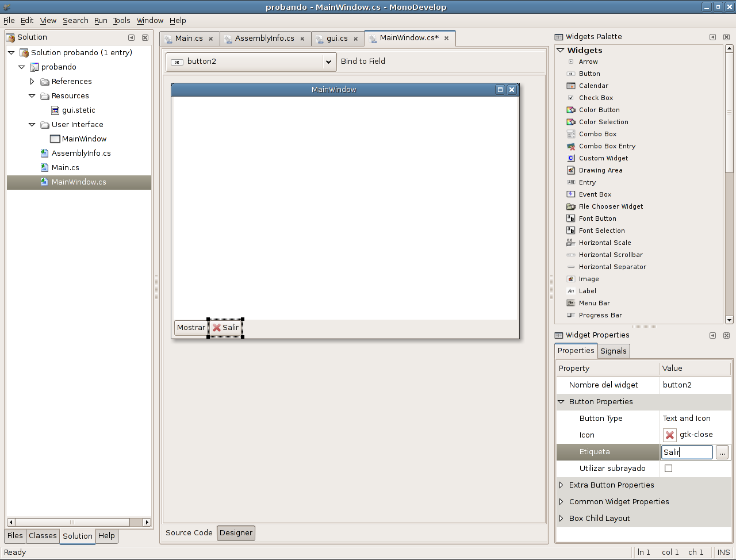Expand the References folder node
Image resolution: width=736 pixels, height=560 pixels.
tap(32, 82)
